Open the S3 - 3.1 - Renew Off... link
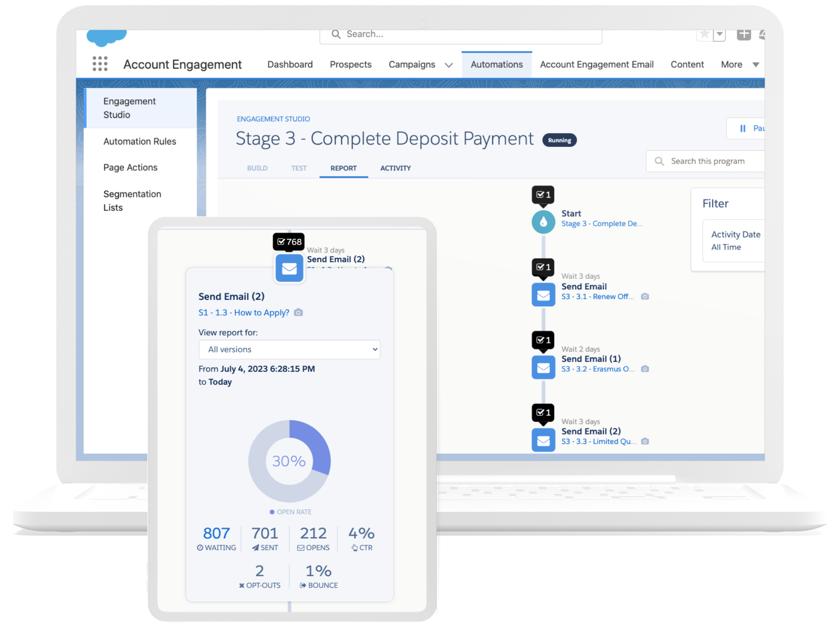This screenshot has height=627, width=840. click(598, 296)
